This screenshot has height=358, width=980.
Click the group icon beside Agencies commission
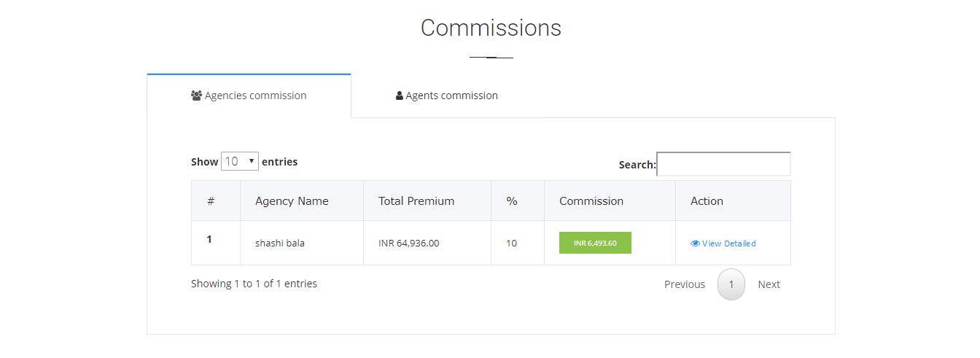tap(196, 96)
